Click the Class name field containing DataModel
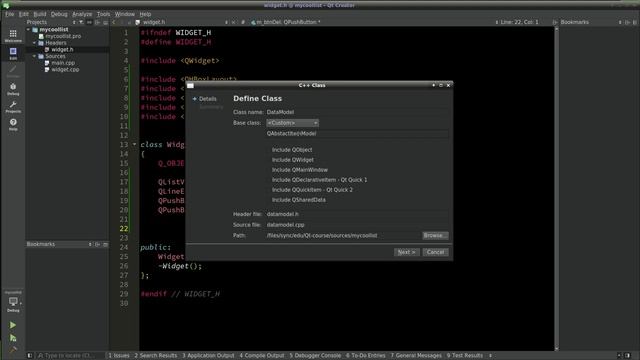The width and height of the screenshot is (640, 360). coord(357,112)
